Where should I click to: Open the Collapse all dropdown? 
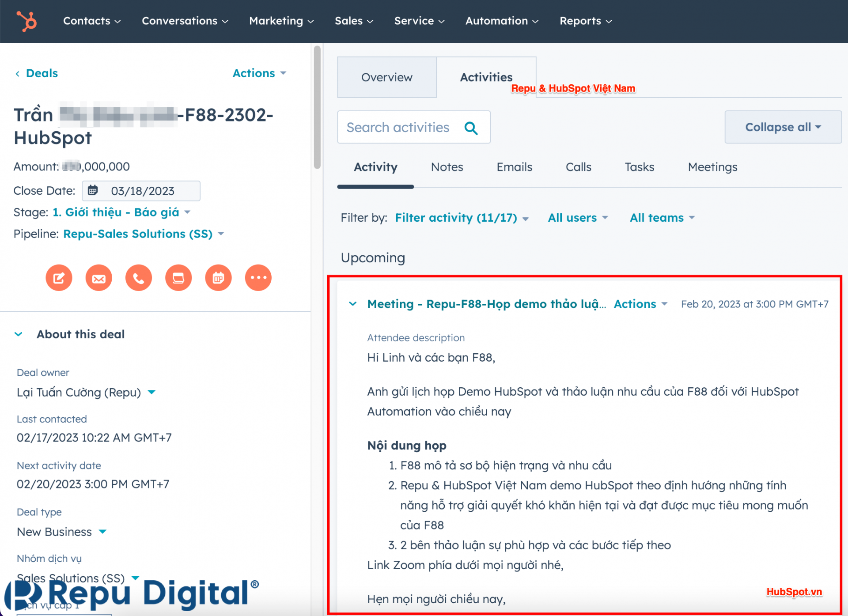783,127
